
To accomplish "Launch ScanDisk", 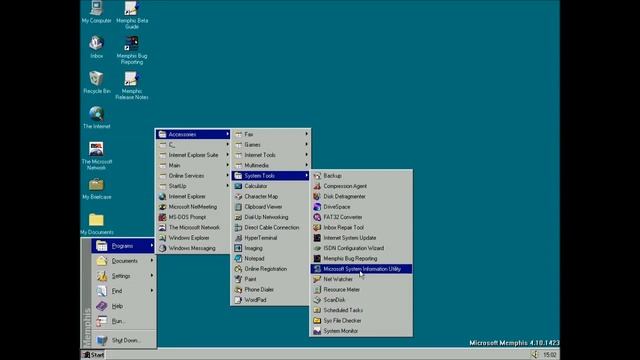I will [361, 300].
